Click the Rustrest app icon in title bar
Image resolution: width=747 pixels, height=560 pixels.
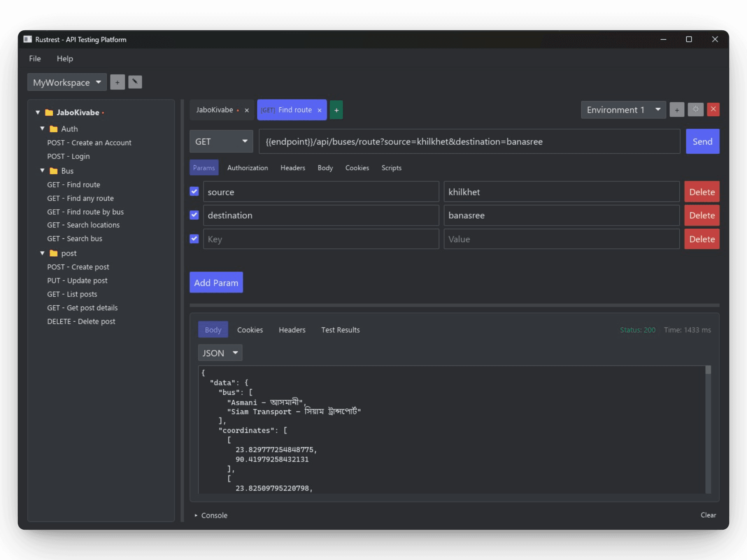(28, 39)
